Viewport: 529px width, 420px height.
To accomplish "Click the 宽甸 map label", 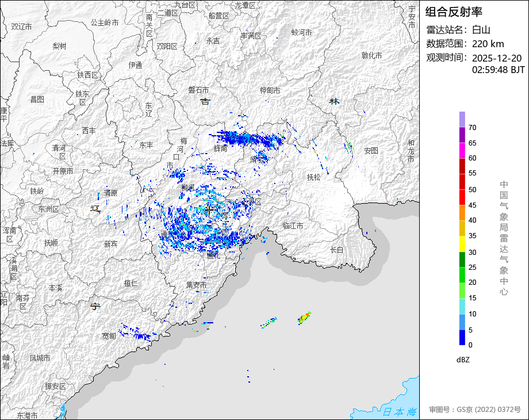I will [109, 336].
